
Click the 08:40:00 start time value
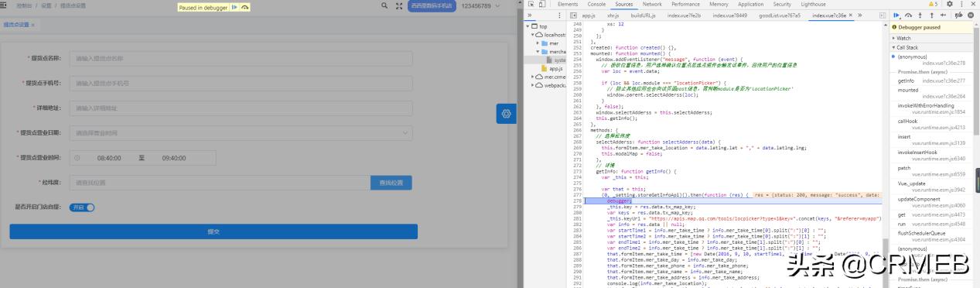click(x=109, y=158)
